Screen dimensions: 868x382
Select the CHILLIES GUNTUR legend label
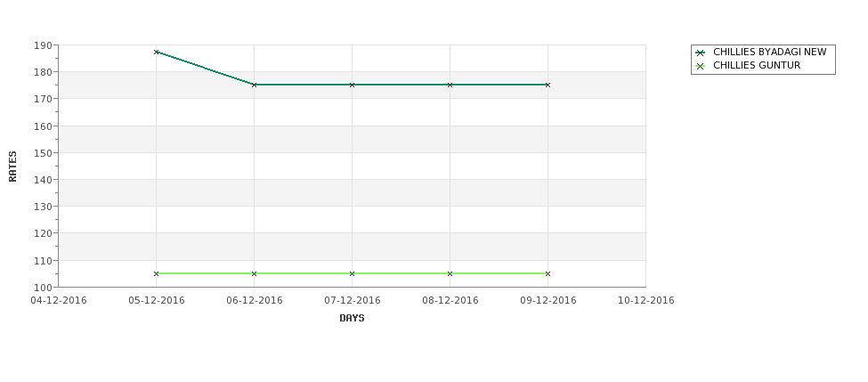[x=757, y=65]
